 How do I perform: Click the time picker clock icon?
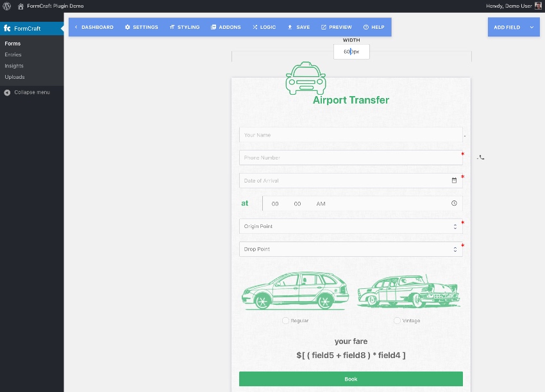[x=454, y=203]
